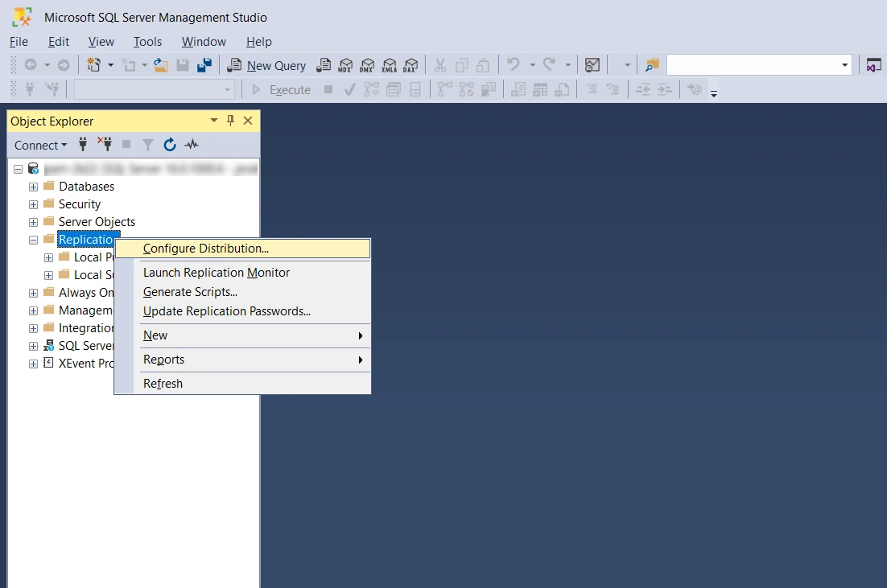
Task: Toggle auto-hide pin on Object Explorer
Action: [230, 121]
